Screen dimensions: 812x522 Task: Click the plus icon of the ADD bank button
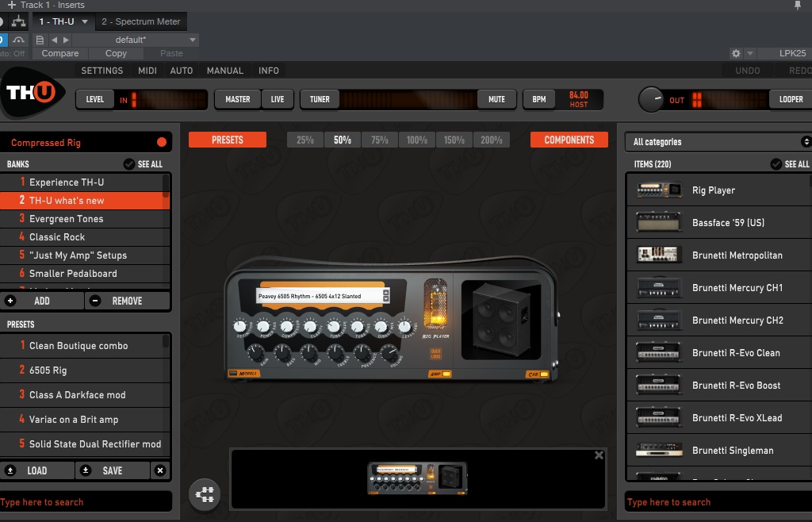point(10,301)
